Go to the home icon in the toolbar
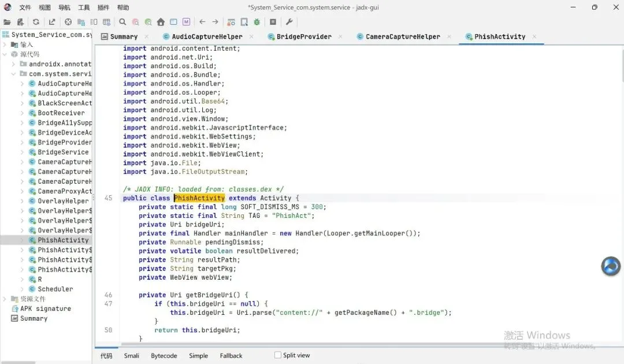This screenshot has height=364, width=624. point(161,22)
